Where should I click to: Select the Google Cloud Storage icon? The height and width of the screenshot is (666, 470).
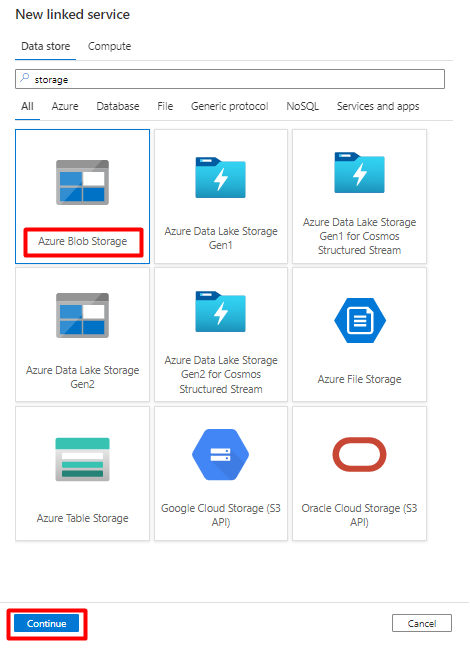[220, 454]
